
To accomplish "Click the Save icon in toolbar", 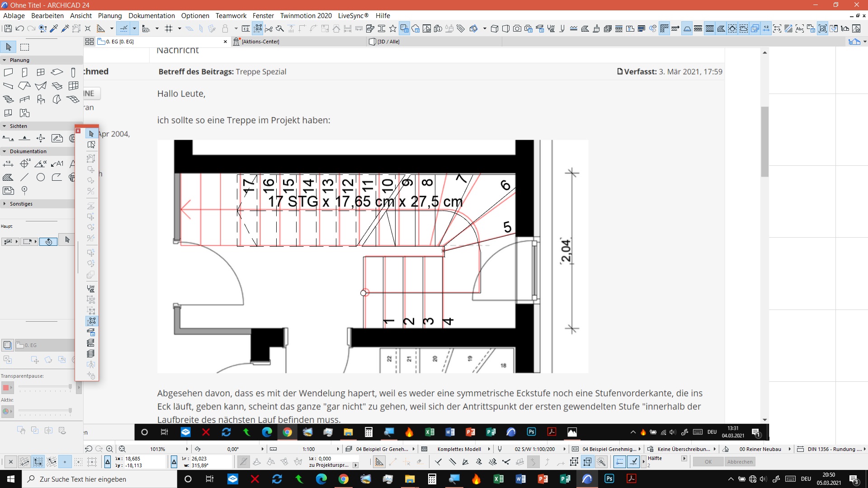I will (x=8, y=28).
